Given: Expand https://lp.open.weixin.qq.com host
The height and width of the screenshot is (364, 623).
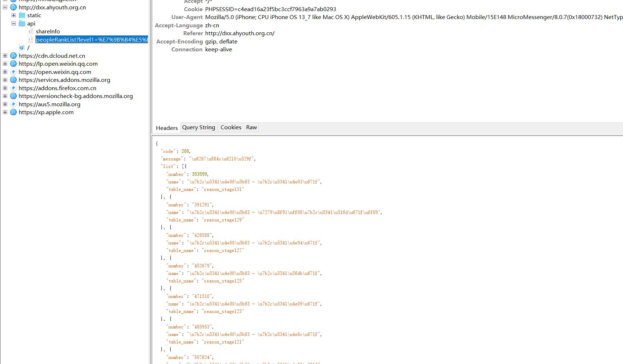Looking at the screenshot, I should [x=5, y=64].
